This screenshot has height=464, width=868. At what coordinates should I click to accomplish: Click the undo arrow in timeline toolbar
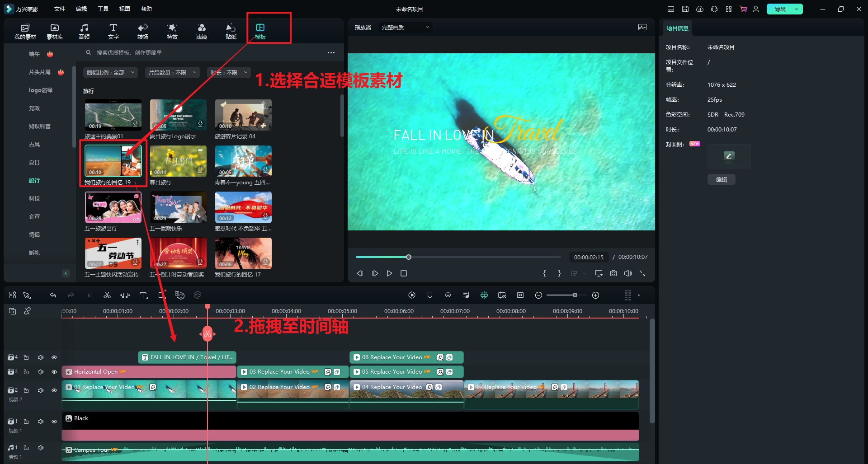pyautogui.click(x=53, y=295)
